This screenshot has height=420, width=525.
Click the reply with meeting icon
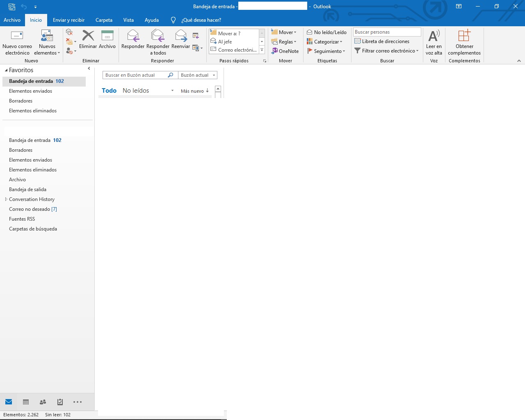(x=196, y=36)
